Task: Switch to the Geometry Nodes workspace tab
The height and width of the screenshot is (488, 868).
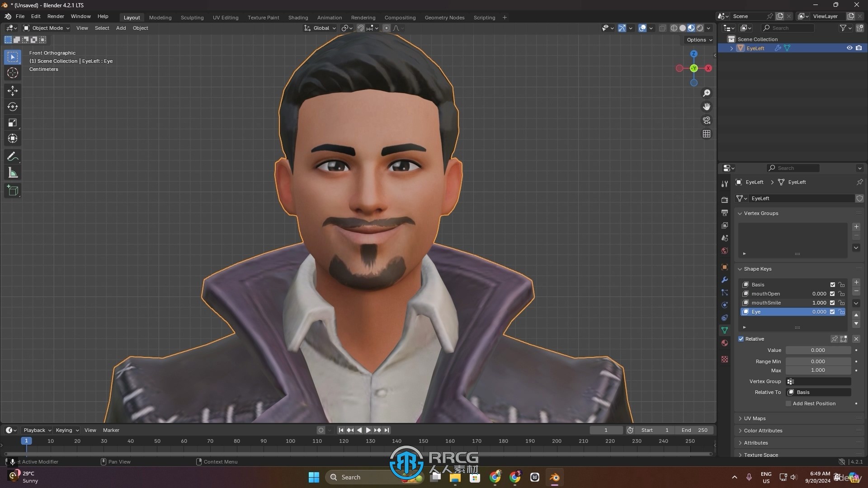Action: point(444,18)
